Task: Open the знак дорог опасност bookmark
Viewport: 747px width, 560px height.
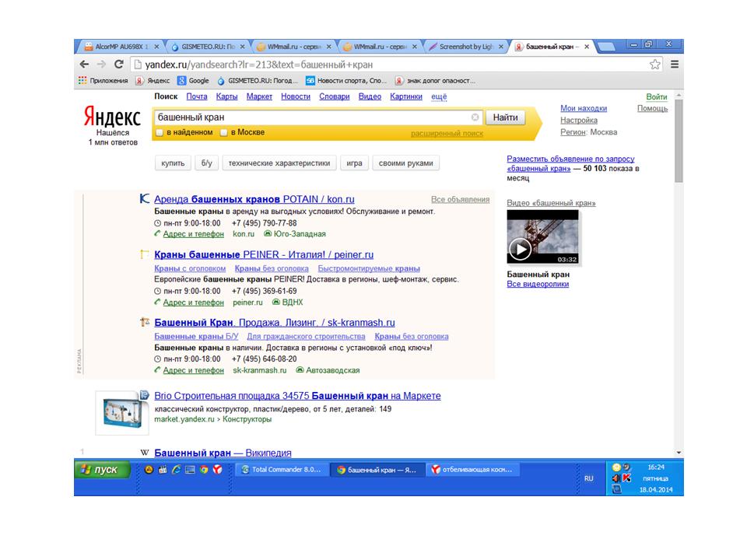Action: pyautogui.click(x=435, y=80)
